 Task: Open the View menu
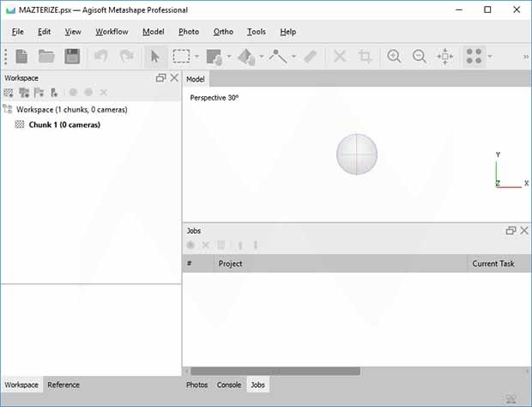point(73,32)
